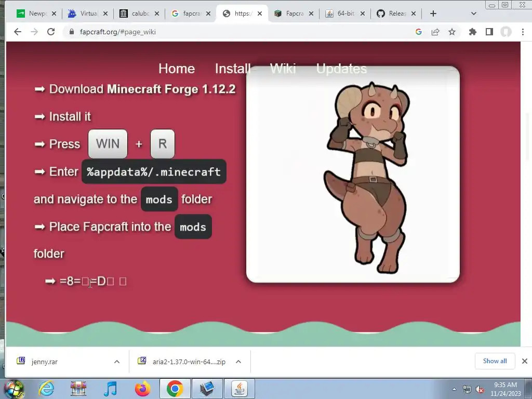Open a new browser tab
Screen dimensions: 532x399
point(433,14)
